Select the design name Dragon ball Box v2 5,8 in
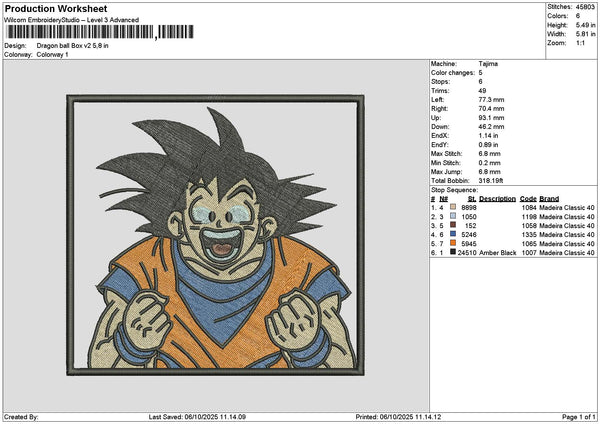The image size is (600, 424). click(x=72, y=46)
